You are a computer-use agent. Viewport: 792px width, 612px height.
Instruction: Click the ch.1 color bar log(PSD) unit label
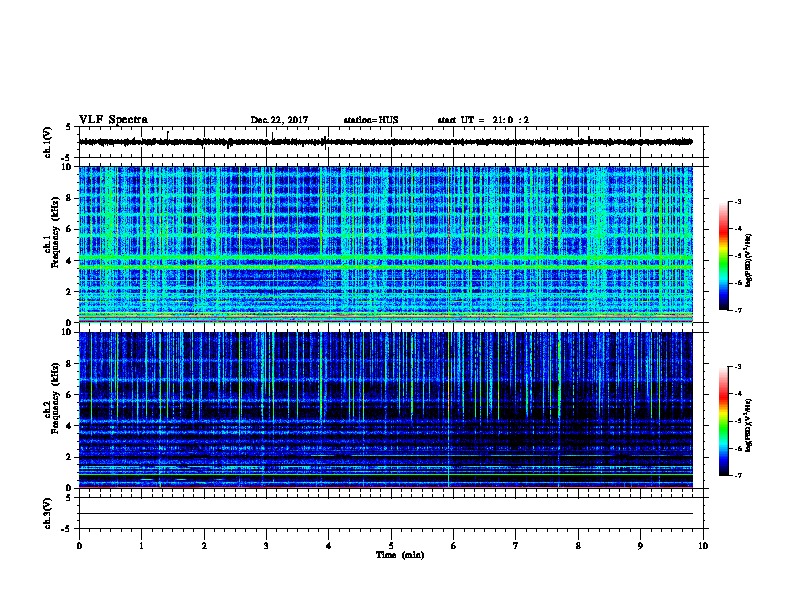748,261
